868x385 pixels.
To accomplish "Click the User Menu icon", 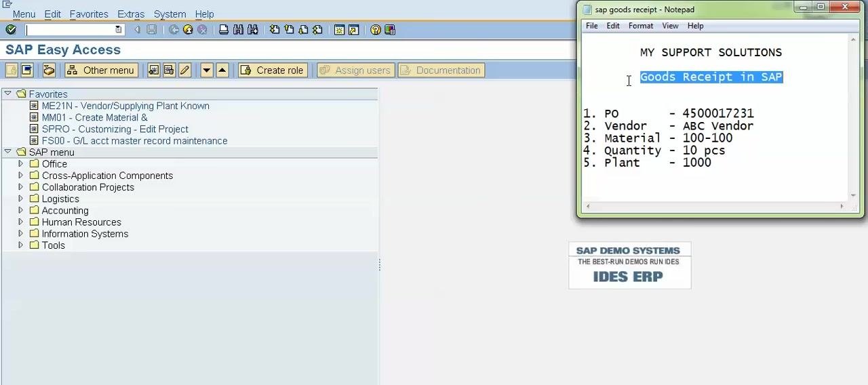I will pyautogui.click(x=12, y=70).
